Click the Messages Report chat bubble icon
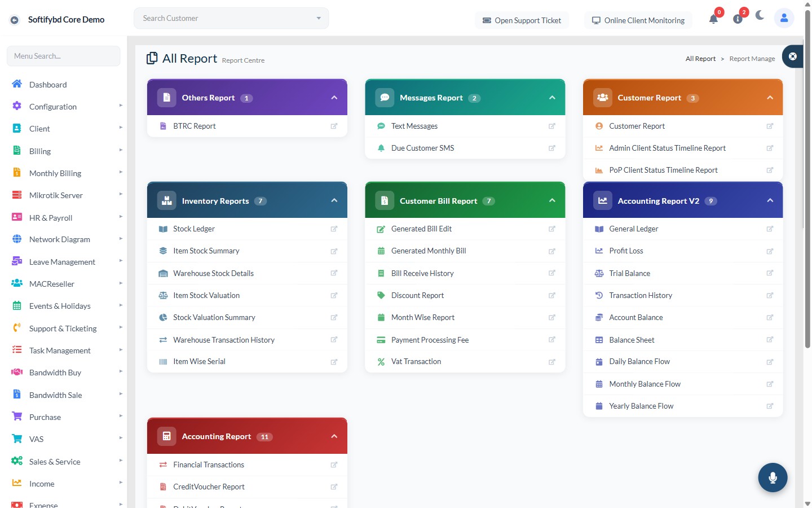 click(385, 98)
